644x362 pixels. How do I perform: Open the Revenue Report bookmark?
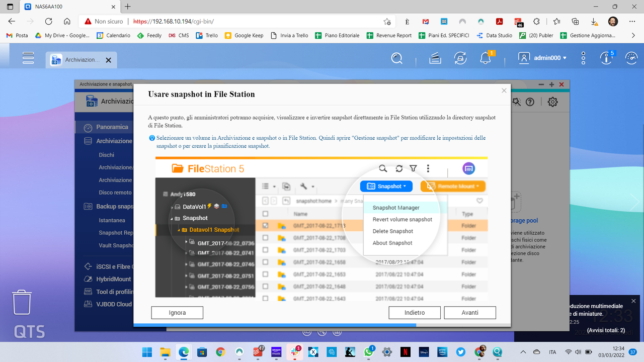[x=389, y=36]
